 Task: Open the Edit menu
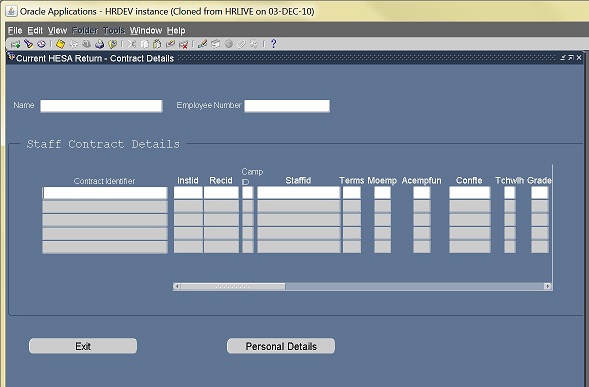(x=35, y=30)
